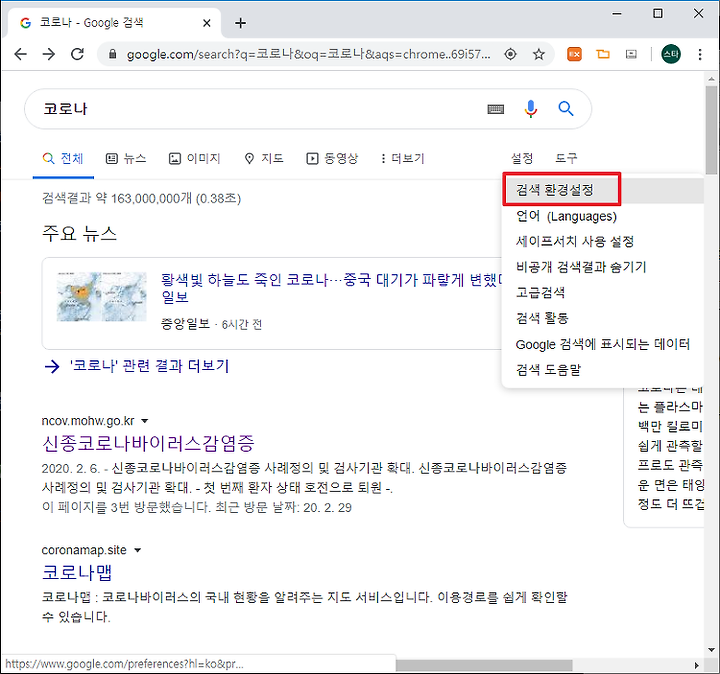The height and width of the screenshot is (674, 720).
Task: Click the blue magnifier search button
Action: [x=566, y=109]
